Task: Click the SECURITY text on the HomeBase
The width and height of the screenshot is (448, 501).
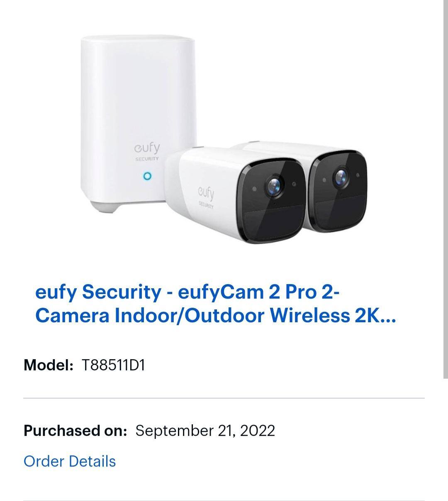Action: coord(147,159)
